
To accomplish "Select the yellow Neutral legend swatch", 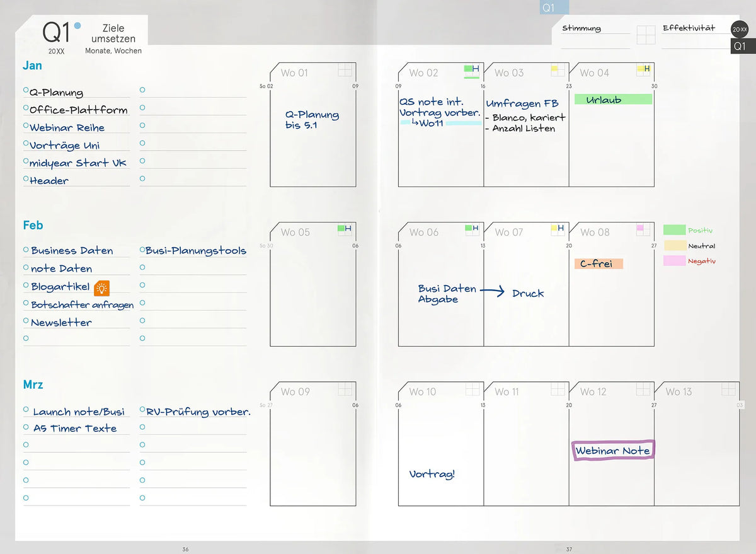I will (x=674, y=245).
